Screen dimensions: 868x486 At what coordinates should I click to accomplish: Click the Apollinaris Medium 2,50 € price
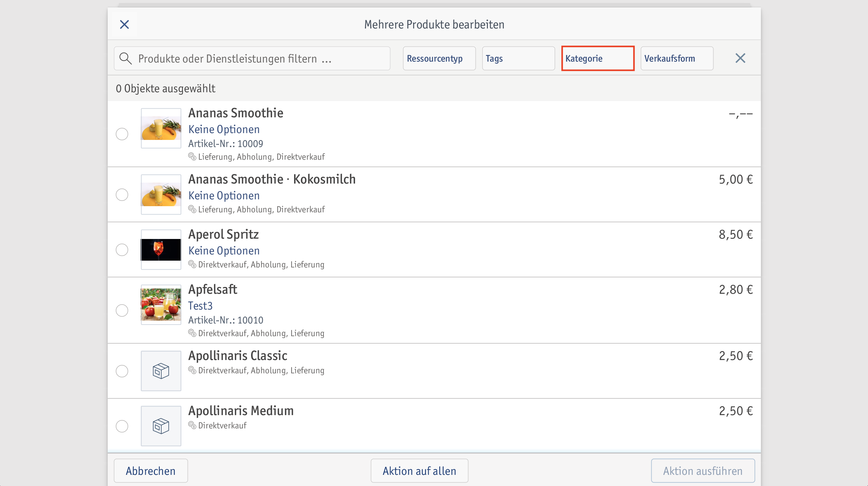click(x=736, y=411)
